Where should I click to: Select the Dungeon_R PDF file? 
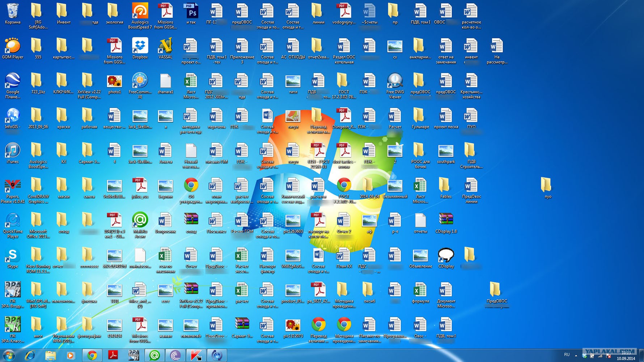click(344, 118)
